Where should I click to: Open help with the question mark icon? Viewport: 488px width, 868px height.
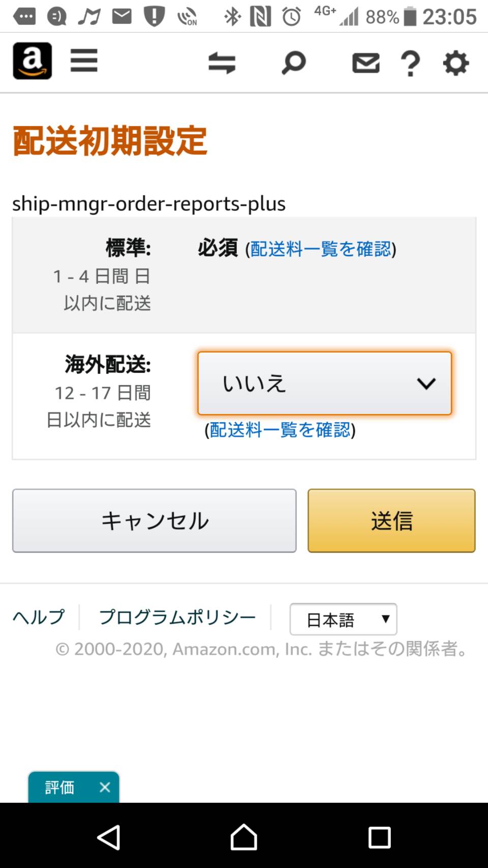tap(411, 64)
